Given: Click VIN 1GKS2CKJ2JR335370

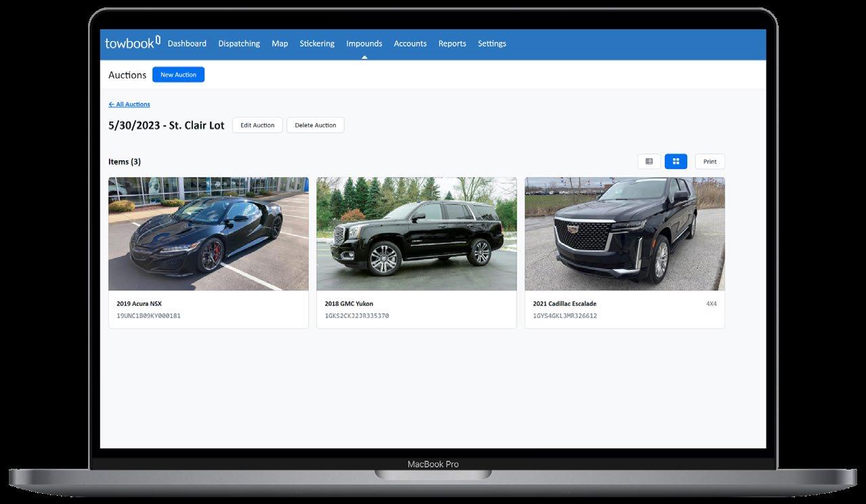Looking at the screenshot, I should (357, 316).
